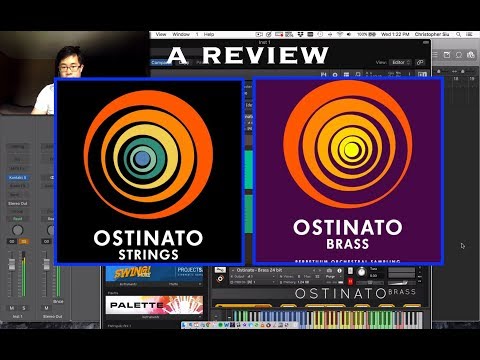The height and width of the screenshot is (360, 480).
Task: Open Spotlight search magnifier icon
Action: 459,34
